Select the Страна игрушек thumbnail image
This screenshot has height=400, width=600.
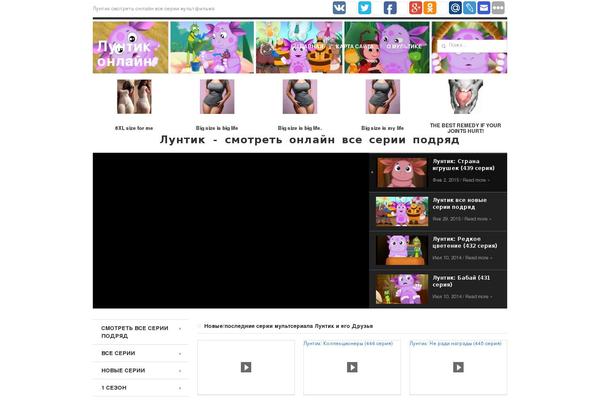click(x=402, y=173)
